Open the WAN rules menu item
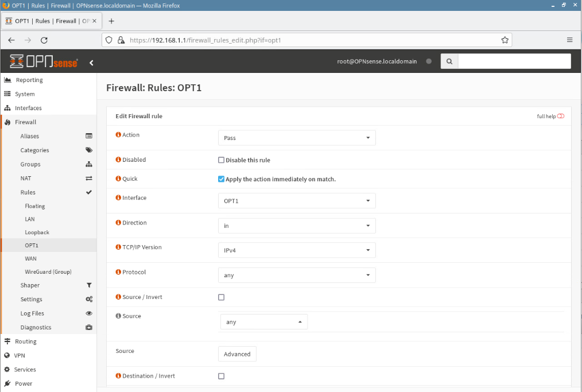Image resolution: width=582 pixels, height=392 pixels. 30,259
